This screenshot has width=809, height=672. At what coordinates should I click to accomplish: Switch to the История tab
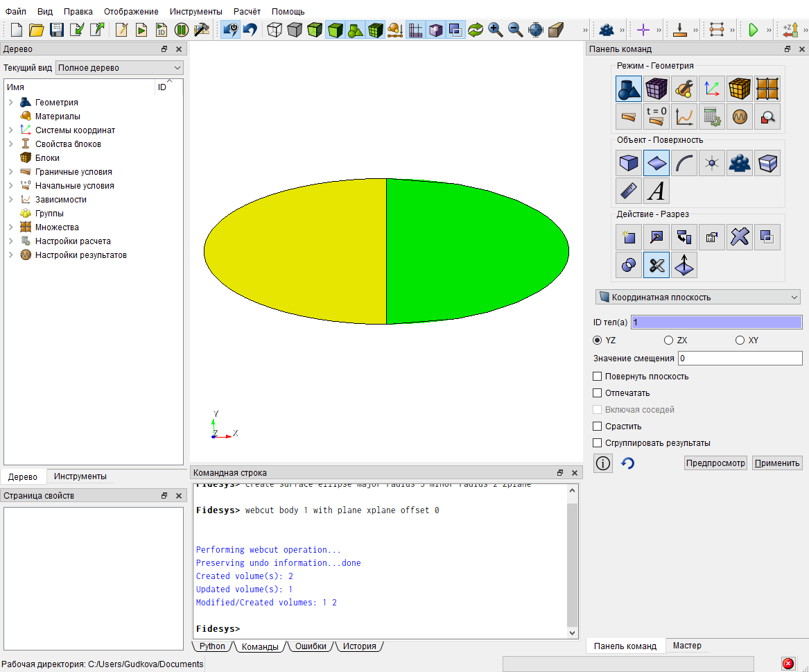point(360,646)
